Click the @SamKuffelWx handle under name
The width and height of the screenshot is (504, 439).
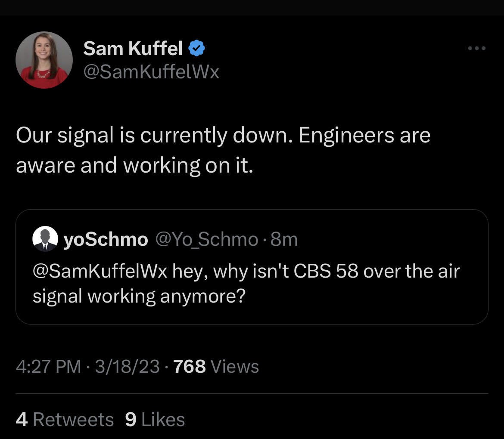(x=151, y=72)
